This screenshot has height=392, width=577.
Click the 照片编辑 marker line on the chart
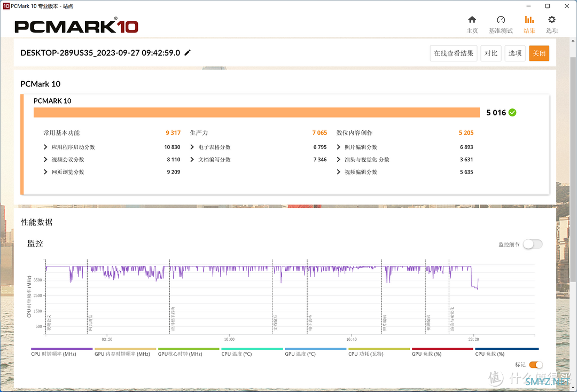[381, 296]
